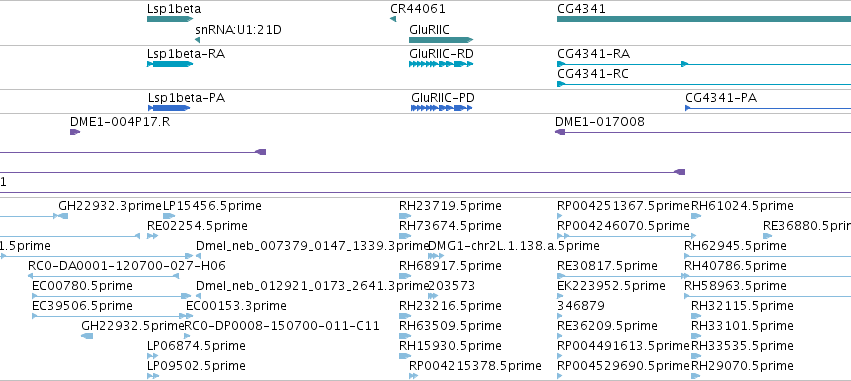The width and height of the screenshot is (851, 381).
Task: Click the Lsp1beta-RA transcript glyph
Action: click(170, 64)
